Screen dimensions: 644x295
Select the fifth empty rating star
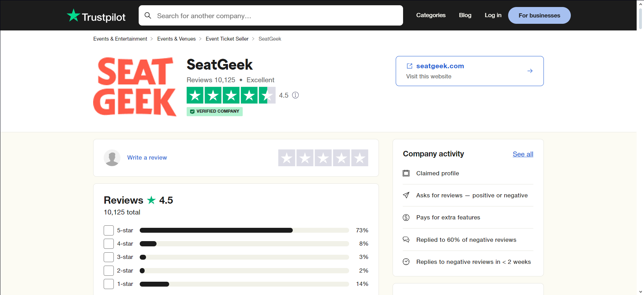pos(360,158)
